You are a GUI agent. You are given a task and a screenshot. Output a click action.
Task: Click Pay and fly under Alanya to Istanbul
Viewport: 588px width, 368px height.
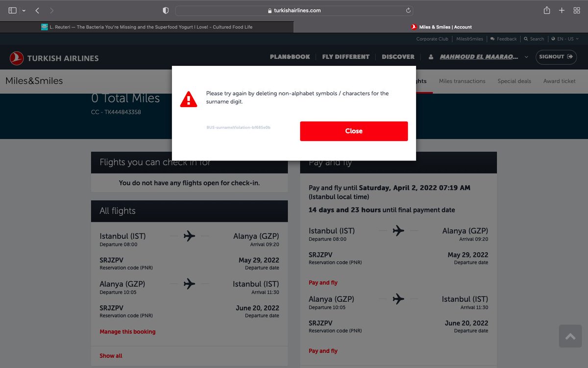pos(323,351)
